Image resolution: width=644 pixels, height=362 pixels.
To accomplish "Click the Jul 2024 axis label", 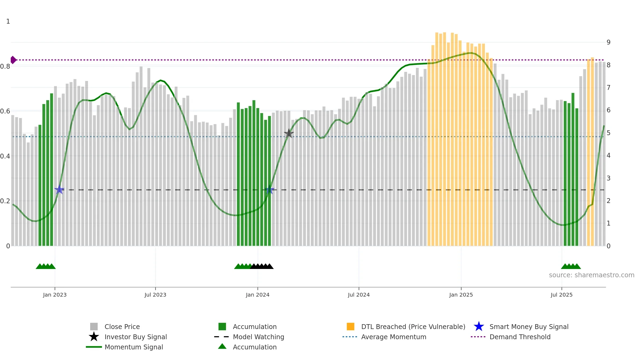I will click(359, 295).
